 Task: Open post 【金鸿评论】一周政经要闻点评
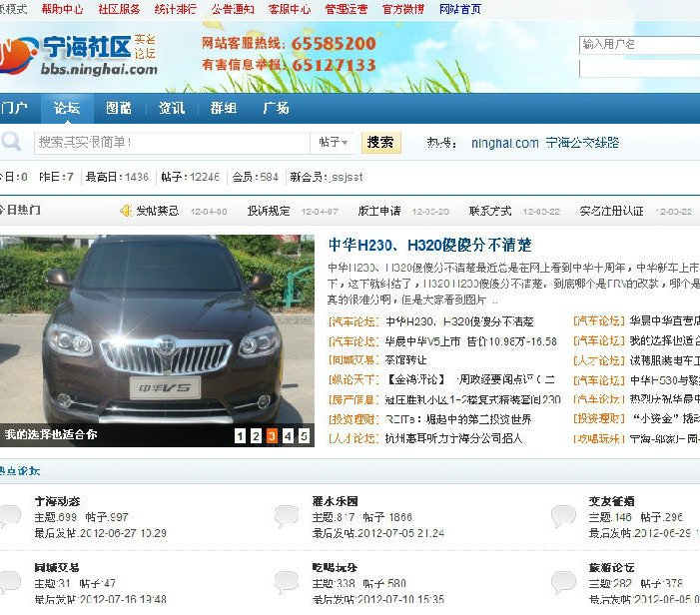tap(470, 379)
